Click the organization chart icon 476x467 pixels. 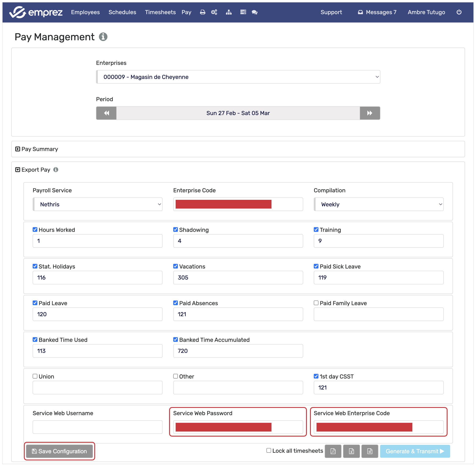click(x=229, y=12)
